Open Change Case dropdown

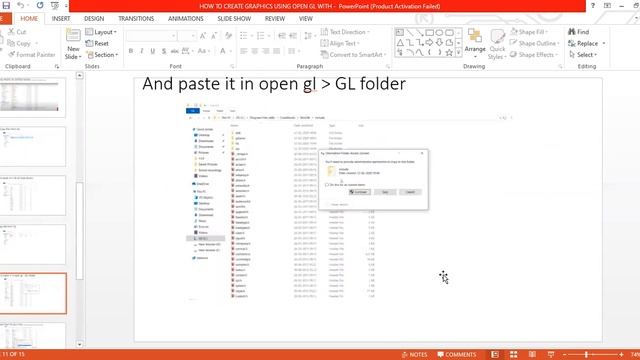point(203,51)
